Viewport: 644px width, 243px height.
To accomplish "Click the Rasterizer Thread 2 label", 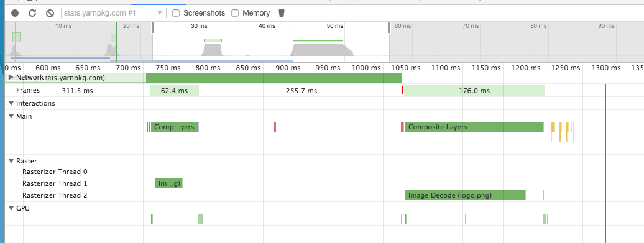I will (55, 195).
